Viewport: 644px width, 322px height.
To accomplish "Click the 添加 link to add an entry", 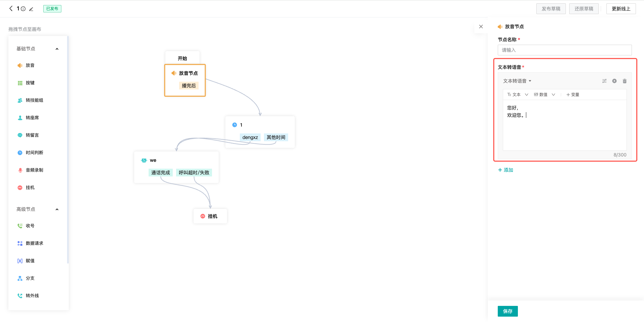I will [x=505, y=170].
